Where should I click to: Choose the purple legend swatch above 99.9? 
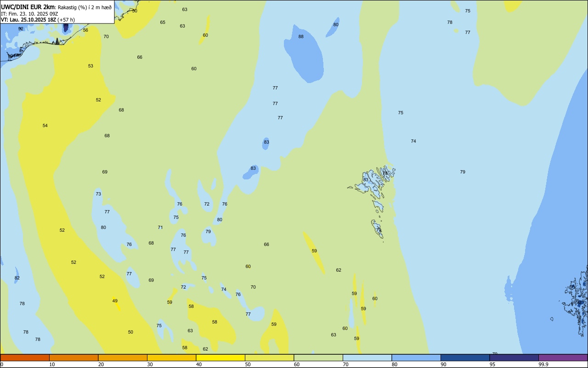click(563, 357)
